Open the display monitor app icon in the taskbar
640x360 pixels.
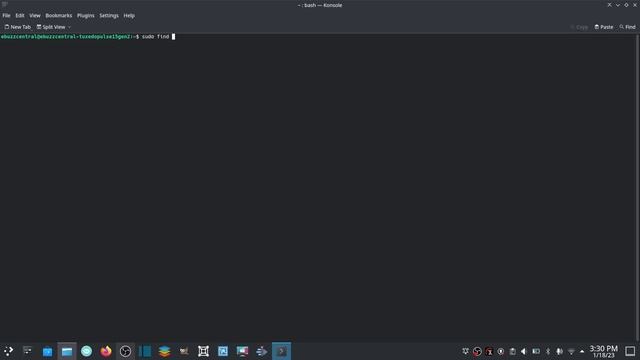point(242,351)
